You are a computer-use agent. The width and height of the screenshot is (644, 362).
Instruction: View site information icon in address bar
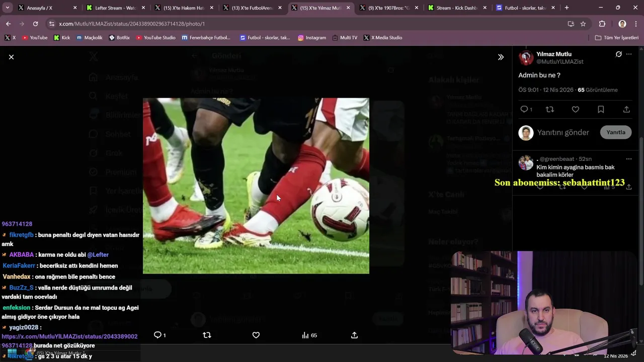pos(51,24)
